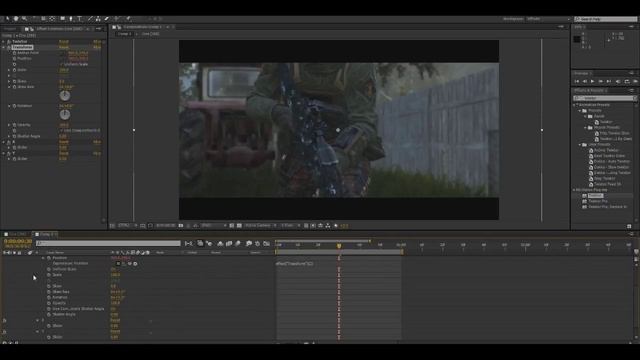Click Reset for the Transform effect
The width and height of the screenshot is (640, 360).
coord(64,47)
